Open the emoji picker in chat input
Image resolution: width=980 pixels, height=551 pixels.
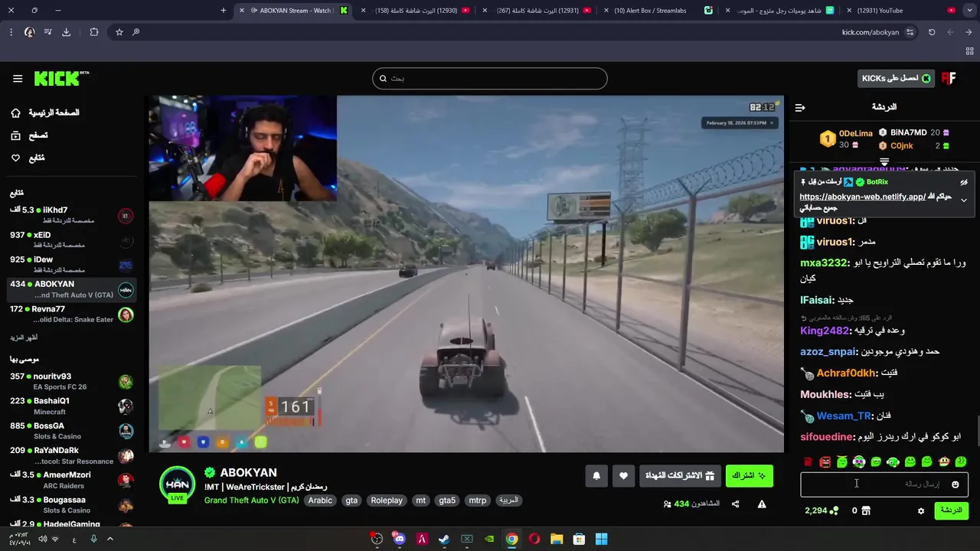pyautogui.click(x=955, y=484)
